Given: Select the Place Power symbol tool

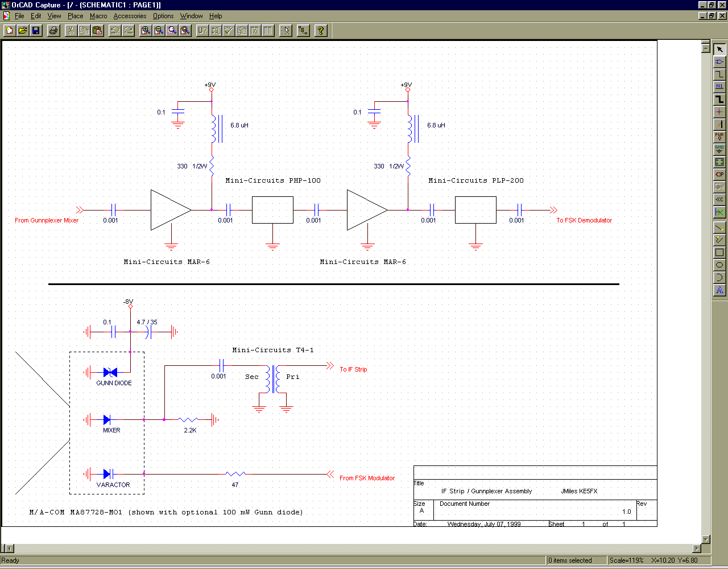Looking at the screenshot, I should [719, 137].
